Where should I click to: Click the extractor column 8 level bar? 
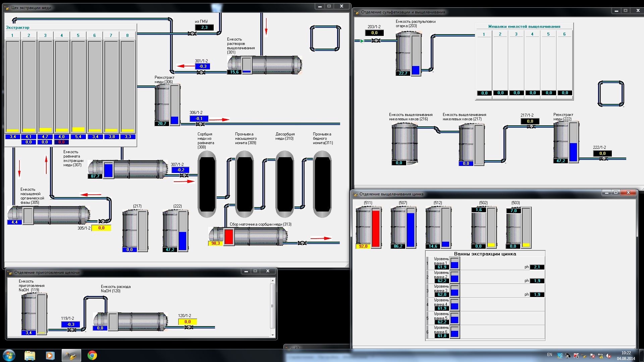128,87
